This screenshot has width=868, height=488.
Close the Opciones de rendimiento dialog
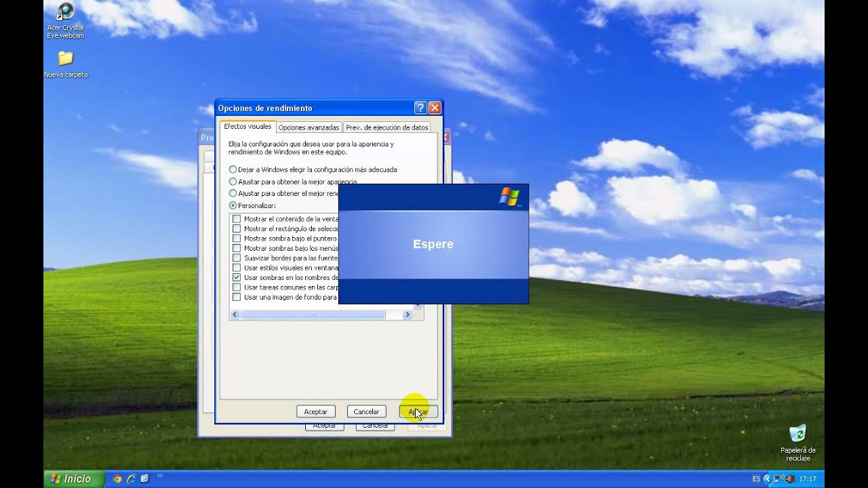pyautogui.click(x=435, y=108)
